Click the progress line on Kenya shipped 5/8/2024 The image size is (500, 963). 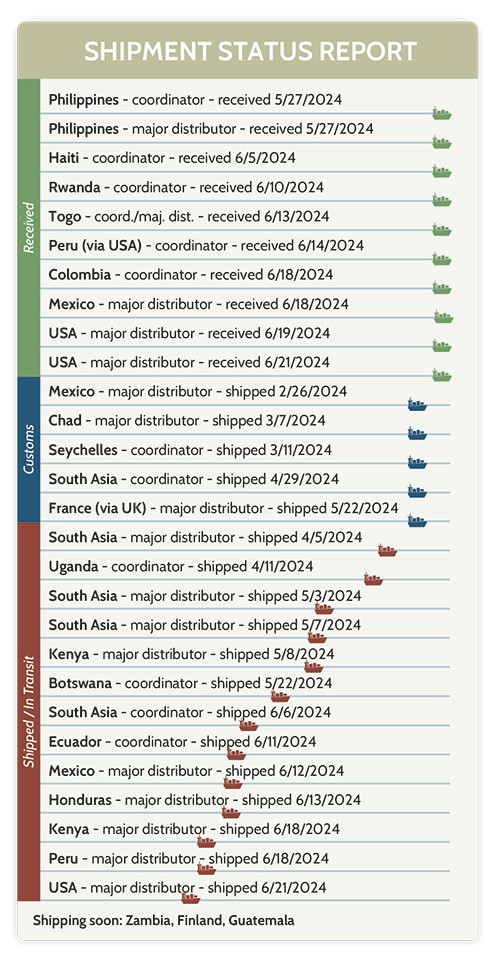tap(245, 666)
